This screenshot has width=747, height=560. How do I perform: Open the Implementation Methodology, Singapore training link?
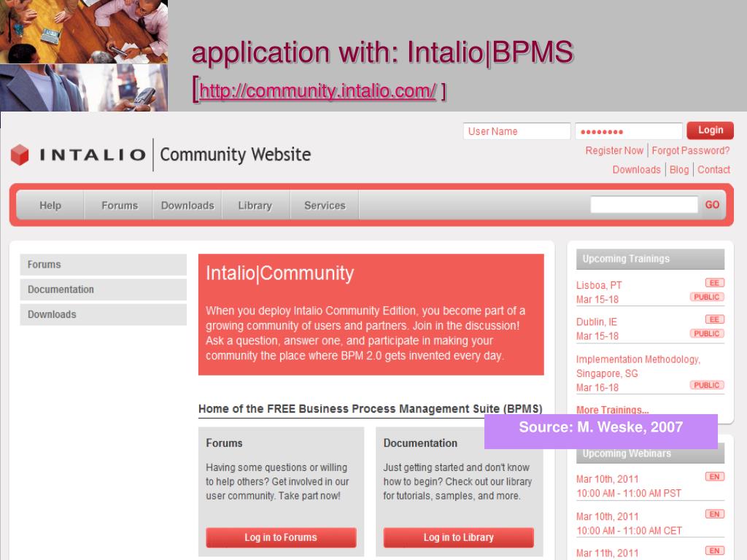click(x=638, y=366)
